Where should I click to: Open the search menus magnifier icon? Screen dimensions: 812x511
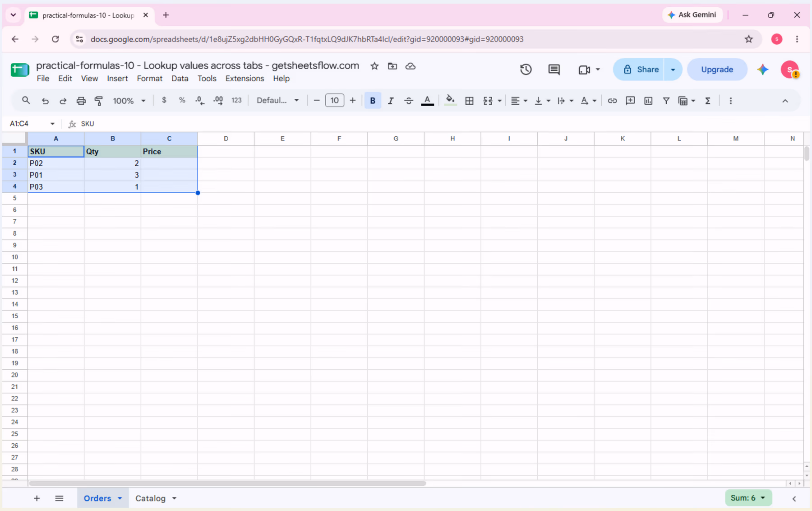click(x=26, y=101)
